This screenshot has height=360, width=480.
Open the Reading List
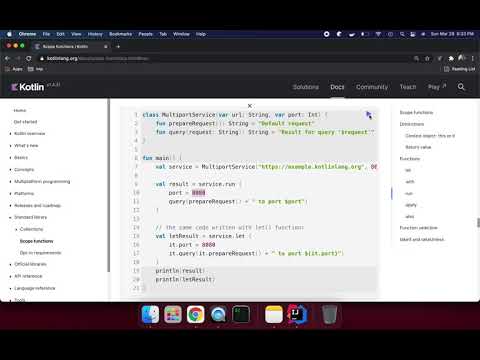click(x=459, y=69)
